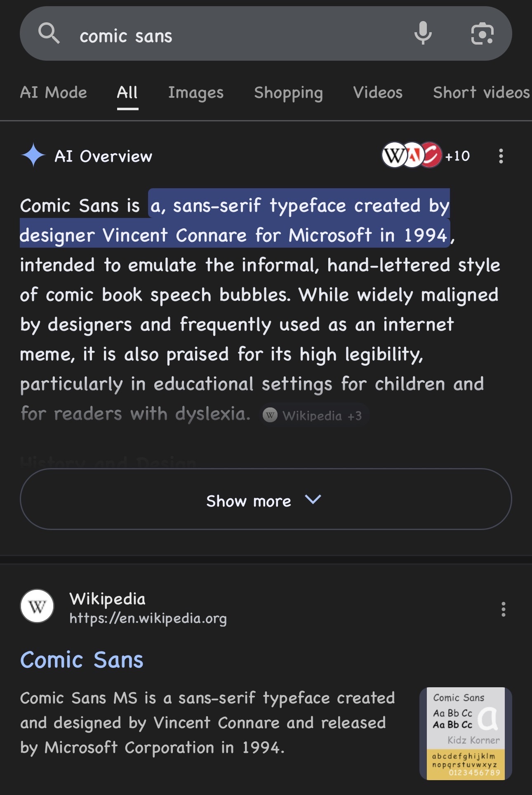This screenshot has height=795, width=532.
Task: Open AI Overview three-dot options menu
Action: coord(501,156)
